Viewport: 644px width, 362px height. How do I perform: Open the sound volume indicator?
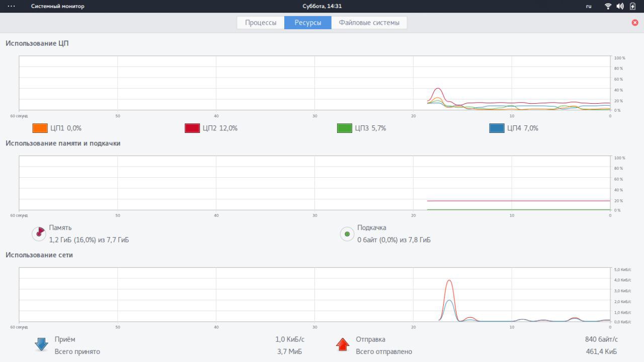pyautogui.click(x=620, y=6)
